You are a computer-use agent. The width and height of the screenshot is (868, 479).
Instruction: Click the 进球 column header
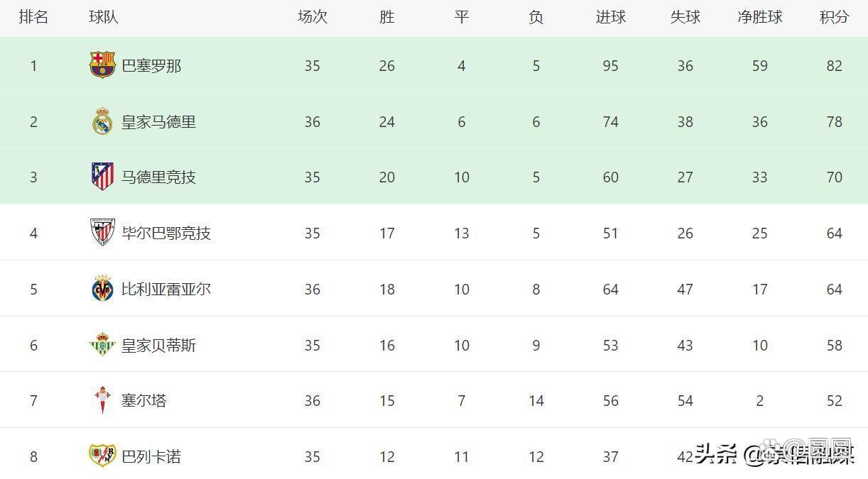pyautogui.click(x=610, y=17)
